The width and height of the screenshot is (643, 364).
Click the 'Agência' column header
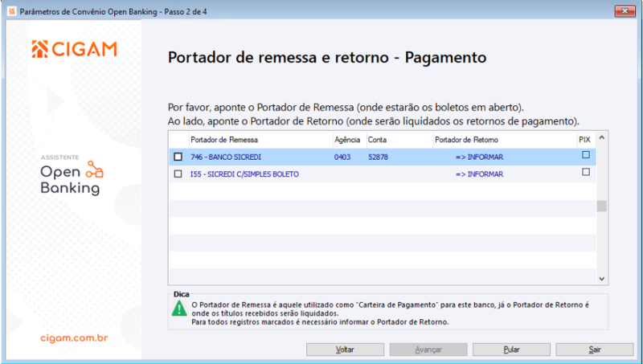click(350, 140)
